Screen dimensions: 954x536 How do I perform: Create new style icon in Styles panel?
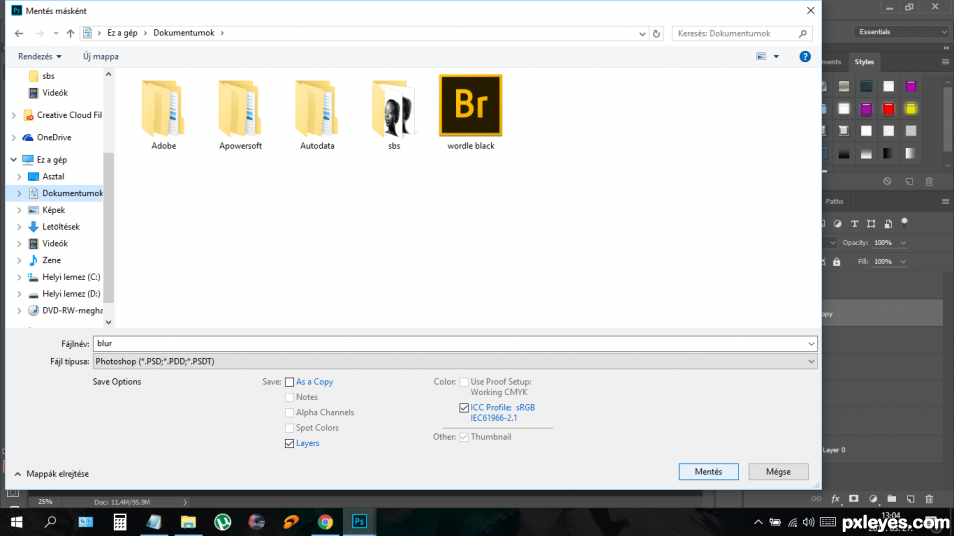(x=909, y=181)
